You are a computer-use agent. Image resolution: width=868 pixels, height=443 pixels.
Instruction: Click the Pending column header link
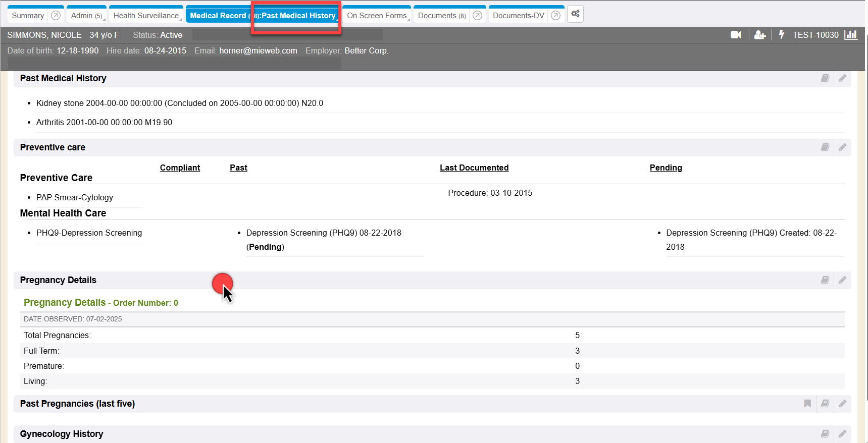(x=666, y=168)
